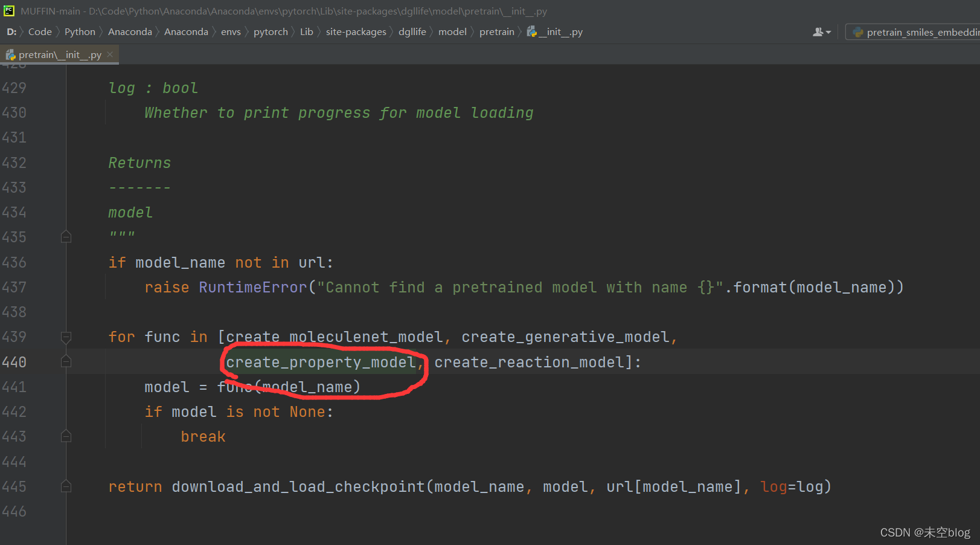The image size is (980, 545).
Task: Collapse the for-loop fold marker at line 439
Action: coord(66,337)
